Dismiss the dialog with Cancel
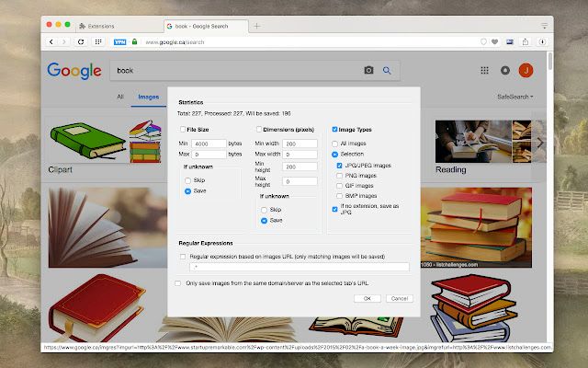 (400, 298)
